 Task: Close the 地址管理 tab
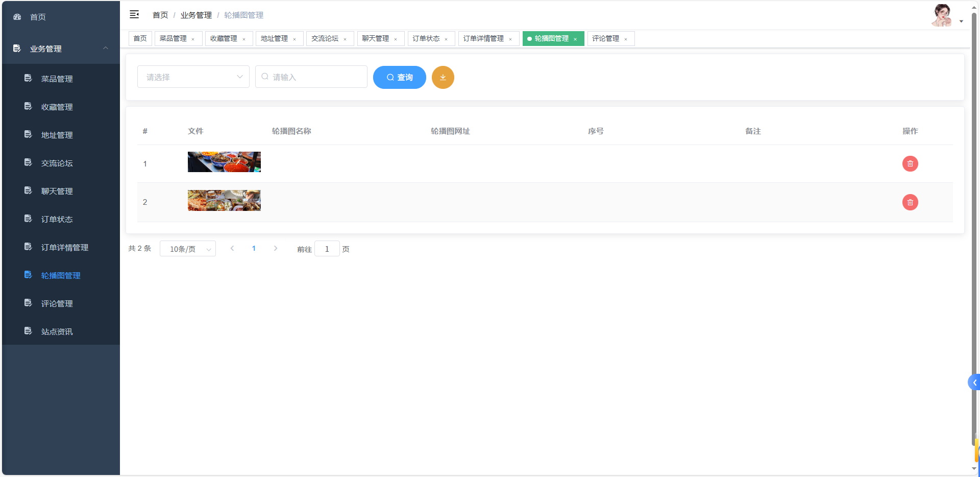(294, 38)
